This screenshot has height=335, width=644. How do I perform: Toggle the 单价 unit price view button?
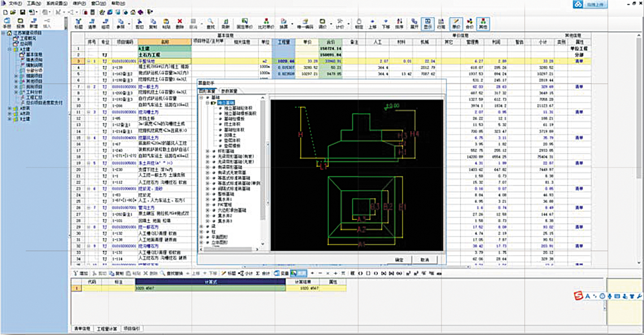click(x=456, y=23)
